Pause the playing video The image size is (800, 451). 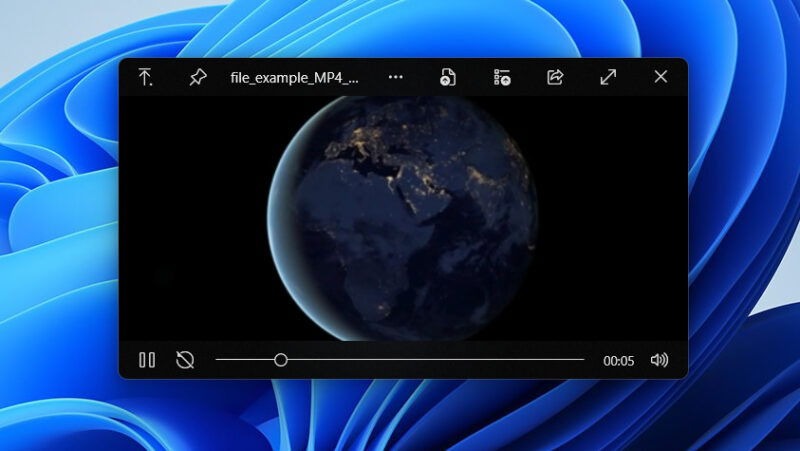tap(147, 360)
